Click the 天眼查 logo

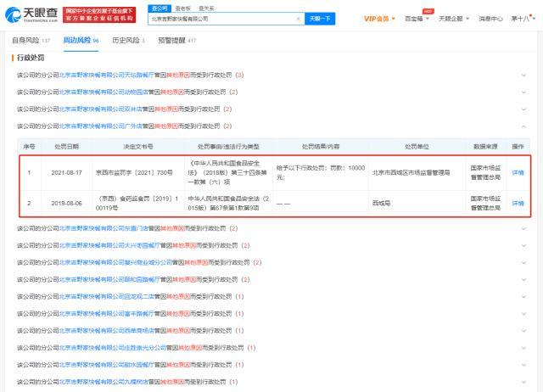point(31,14)
